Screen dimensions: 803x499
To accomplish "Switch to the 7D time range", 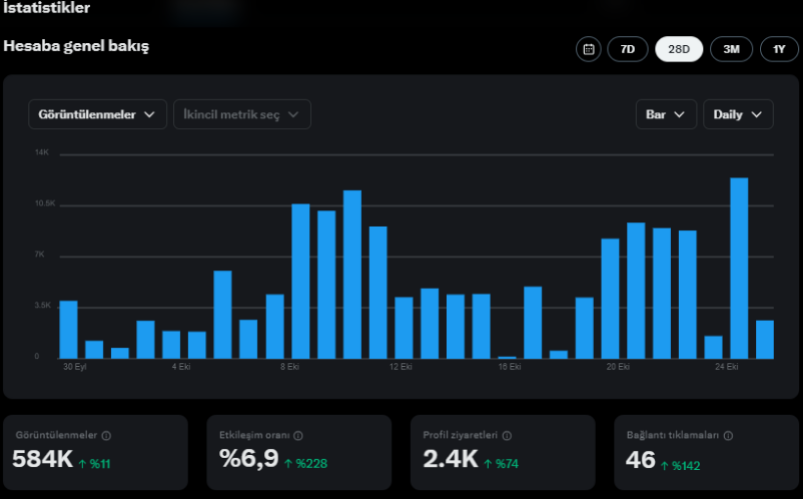I will pos(628,49).
